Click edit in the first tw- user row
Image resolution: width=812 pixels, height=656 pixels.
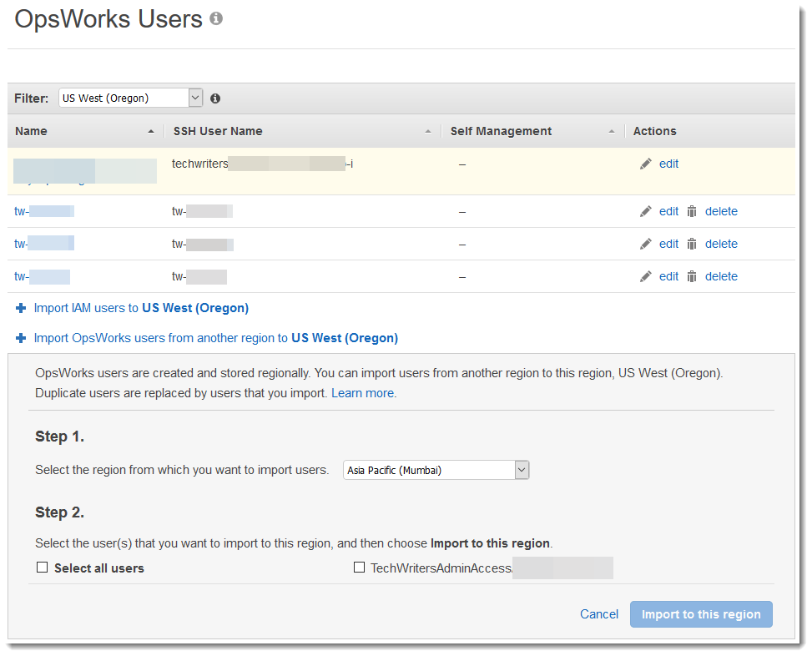point(668,211)
